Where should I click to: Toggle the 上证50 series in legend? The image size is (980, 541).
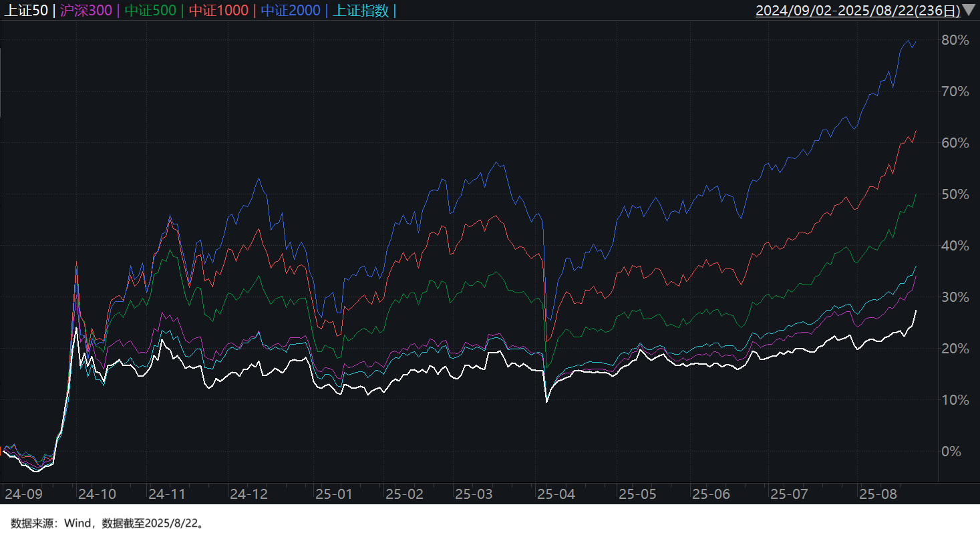pos(25,11)
